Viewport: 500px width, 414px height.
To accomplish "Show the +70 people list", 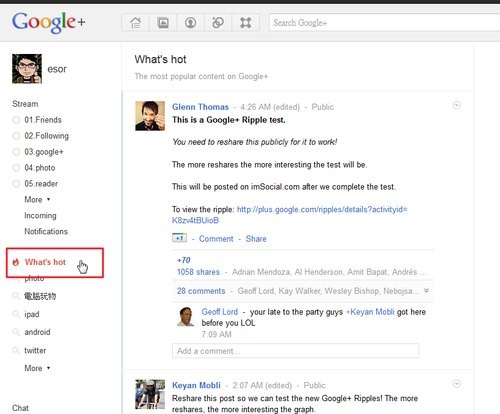I will 184,260.
